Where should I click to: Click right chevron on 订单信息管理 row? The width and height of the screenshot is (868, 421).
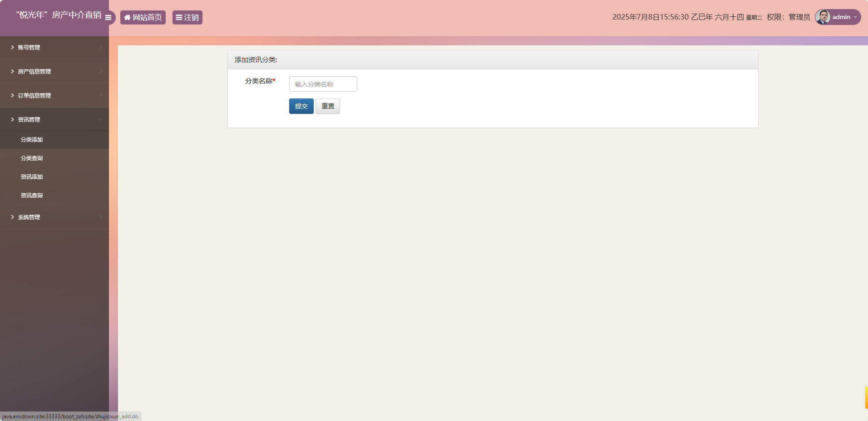pyautogui.click(x=101, y=95)
